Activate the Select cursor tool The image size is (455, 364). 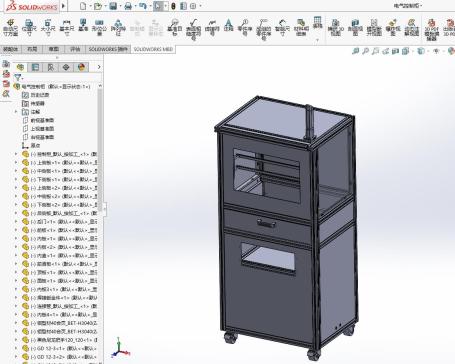[158, 6]
